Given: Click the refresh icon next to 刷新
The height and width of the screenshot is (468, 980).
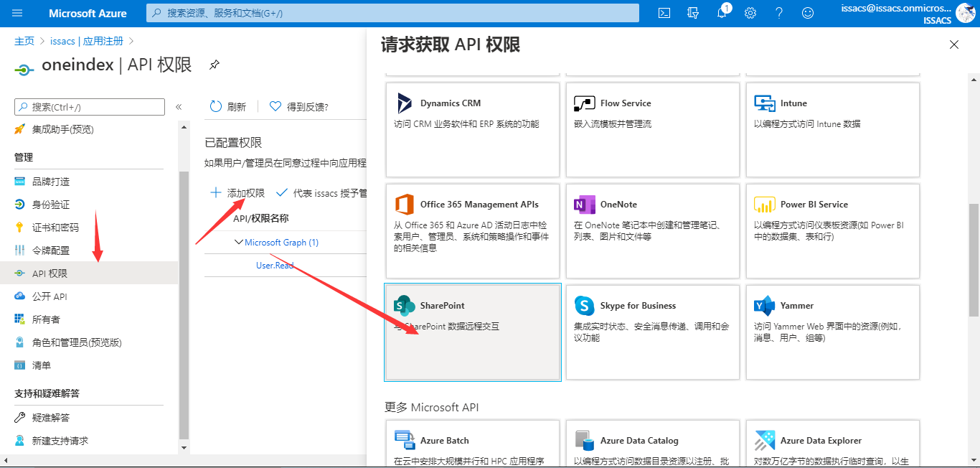Looking at the screenshot, I should coord(216,106).
